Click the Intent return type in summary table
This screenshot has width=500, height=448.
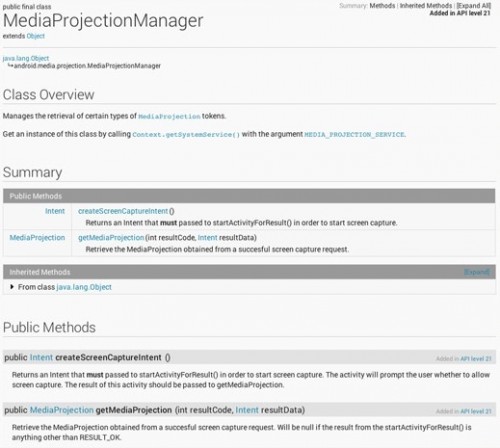click(55, 211)
